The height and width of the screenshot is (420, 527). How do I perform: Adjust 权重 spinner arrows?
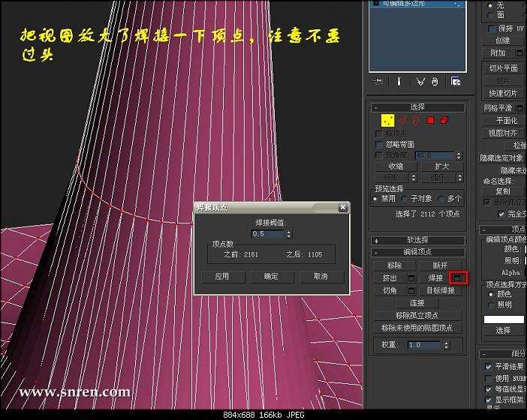(446, 345)
